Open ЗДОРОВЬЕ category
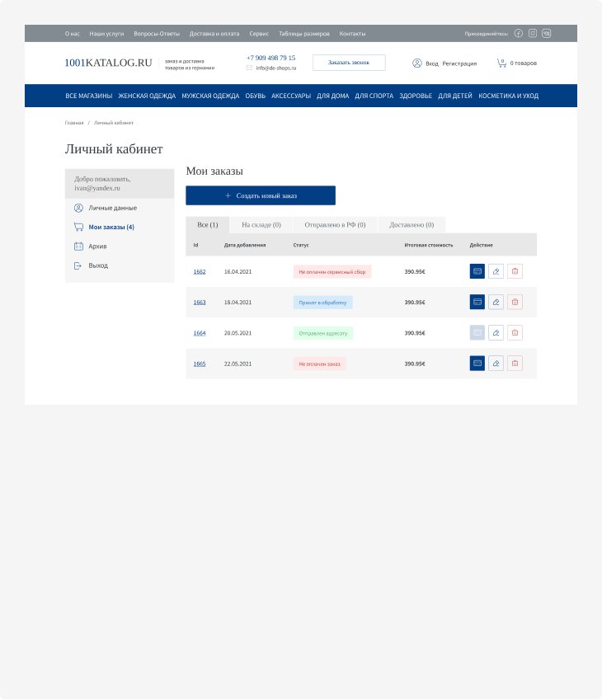 coord(416,96)
